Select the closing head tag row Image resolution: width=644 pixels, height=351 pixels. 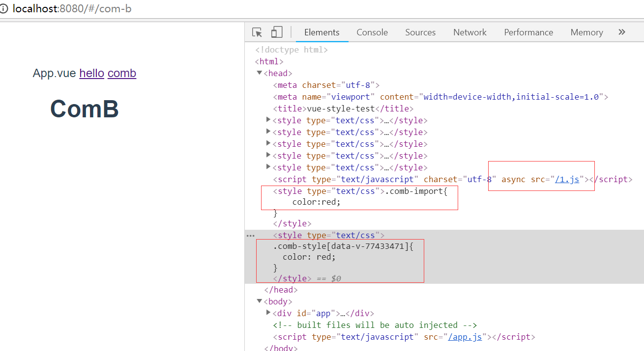(x=281, y=290)
